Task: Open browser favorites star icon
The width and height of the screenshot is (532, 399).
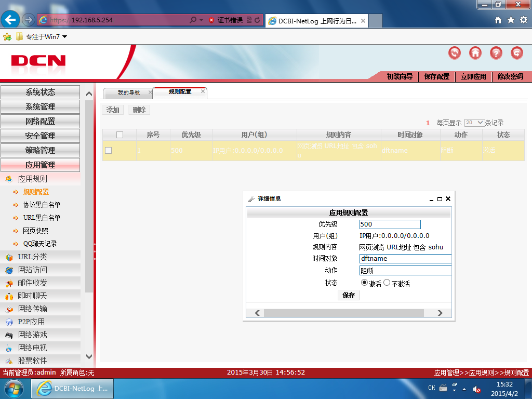Action: click(x=511, y=20)
